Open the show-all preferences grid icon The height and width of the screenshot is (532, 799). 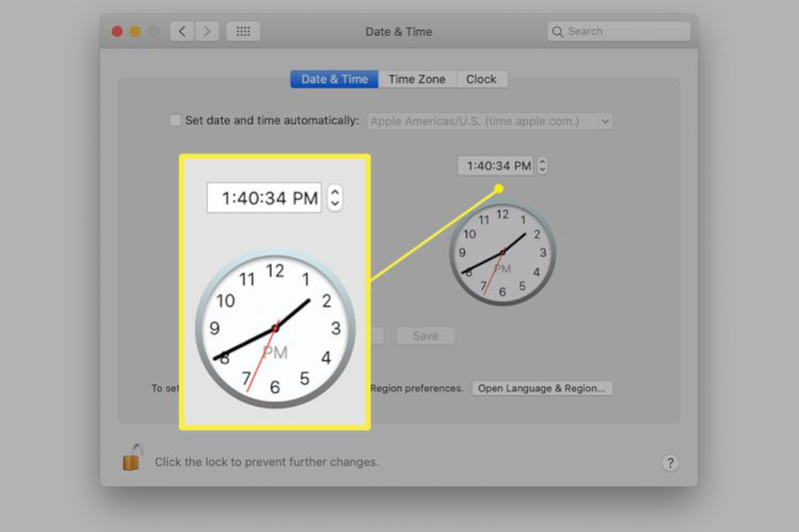pyautogui.click(x=243, y=32)
